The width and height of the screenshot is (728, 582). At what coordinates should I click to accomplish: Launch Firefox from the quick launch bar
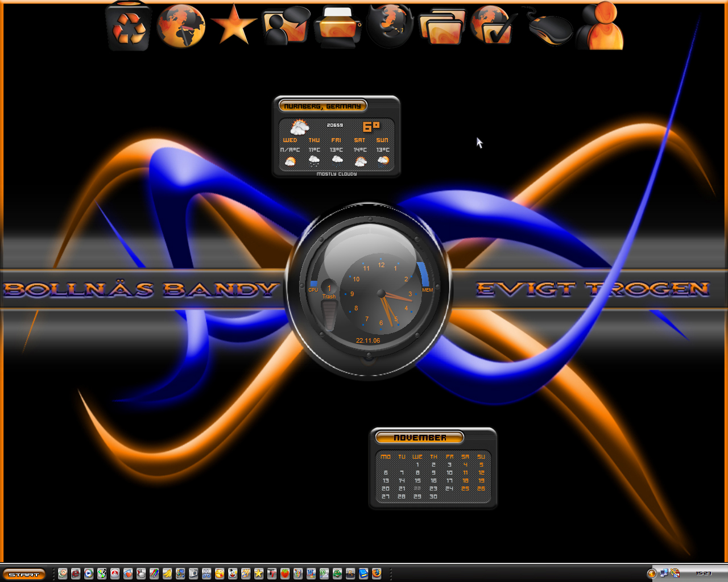click(377, 573)
